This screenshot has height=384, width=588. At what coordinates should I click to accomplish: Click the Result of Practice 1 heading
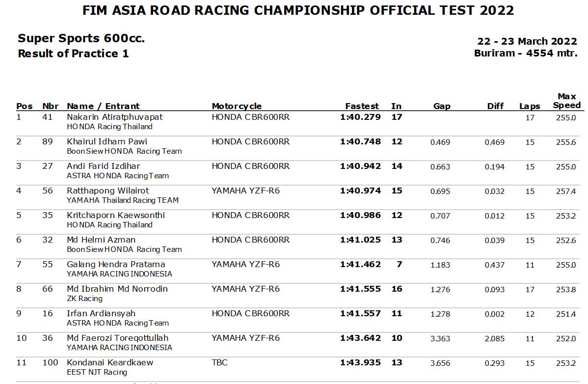coord(74,54)
